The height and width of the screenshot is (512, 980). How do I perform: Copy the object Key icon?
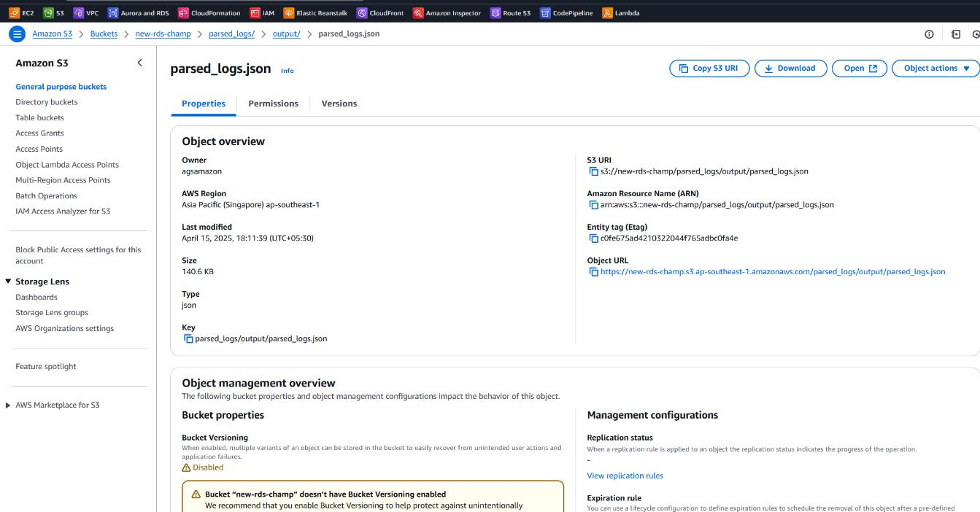pos(188,338)
